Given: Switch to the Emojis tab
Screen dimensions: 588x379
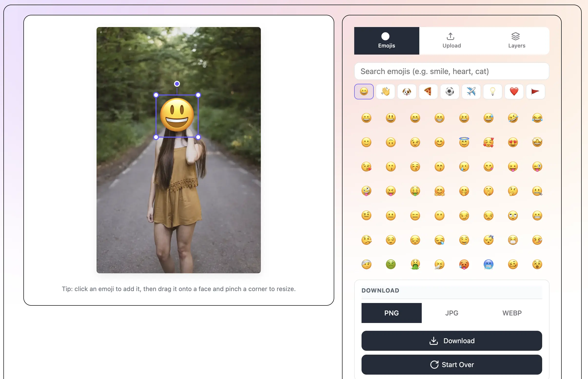Looking at the screenshot, I should [386, 41].
